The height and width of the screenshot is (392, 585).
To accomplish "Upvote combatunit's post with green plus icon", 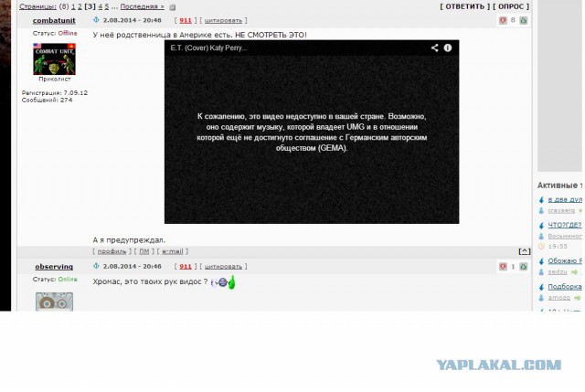I will 524,20.
